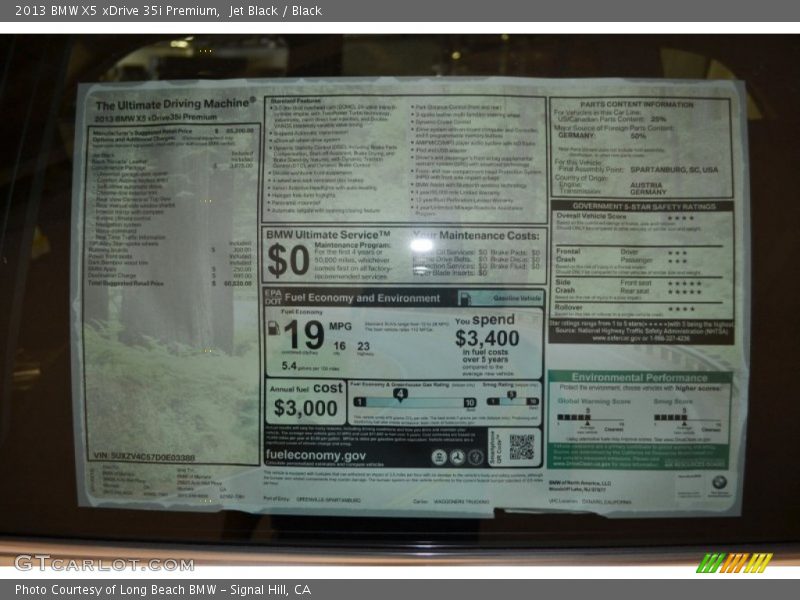The image size is (800, 600).
Task: Click the 'Gasoline Vehicle' label
Action: tap(516, 298)
